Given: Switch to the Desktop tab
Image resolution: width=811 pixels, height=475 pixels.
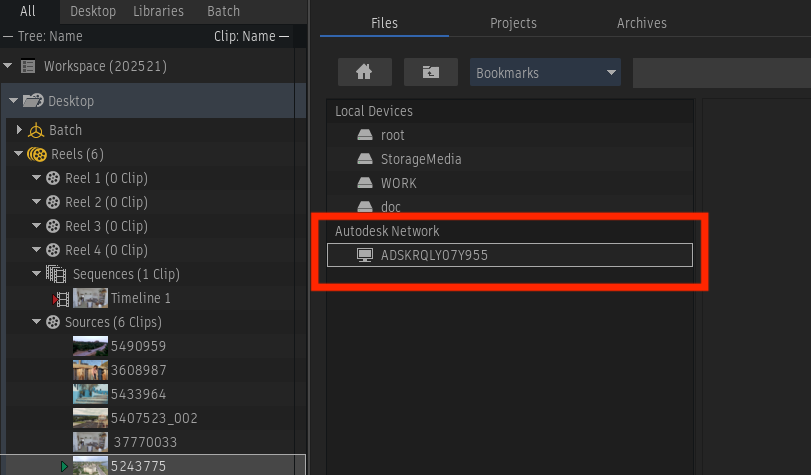Looking at the screenshot, I should pyautogui.click(x=93, y=11).
